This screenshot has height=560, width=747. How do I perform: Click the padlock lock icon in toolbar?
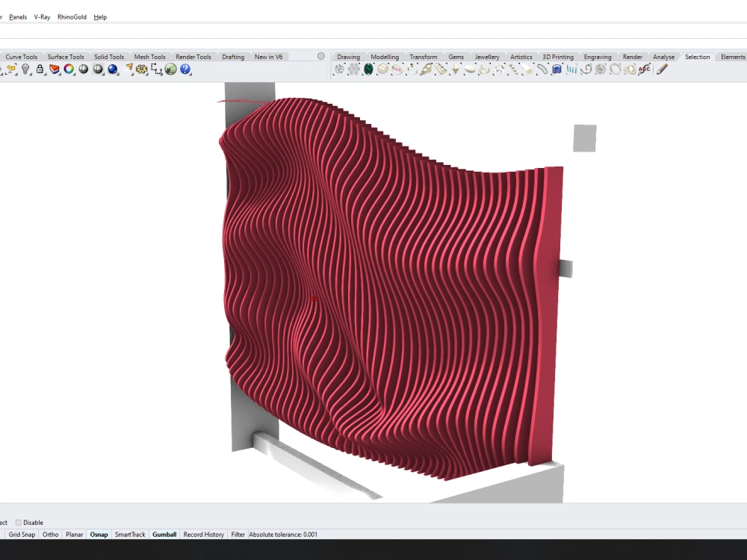pos(40,69)
